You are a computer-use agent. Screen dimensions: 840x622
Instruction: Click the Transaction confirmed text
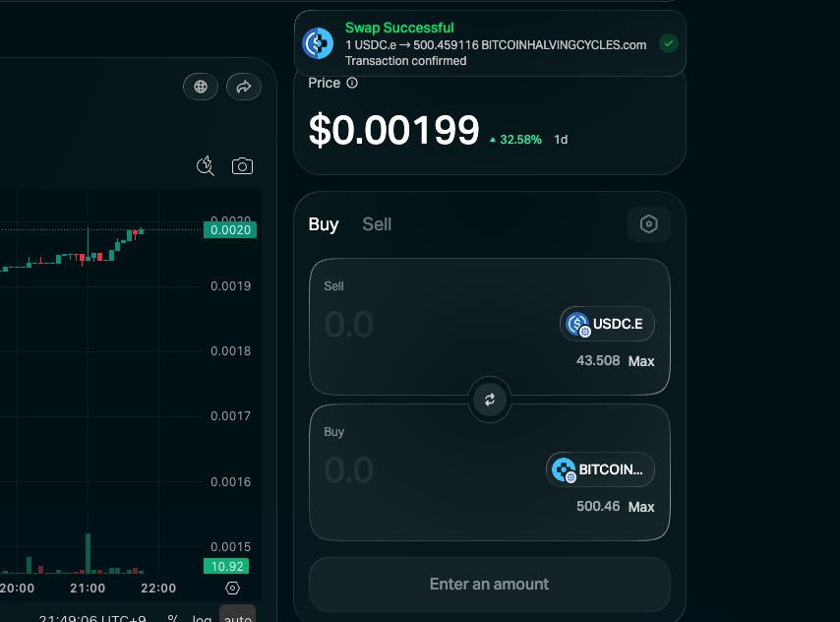[405, 61]
